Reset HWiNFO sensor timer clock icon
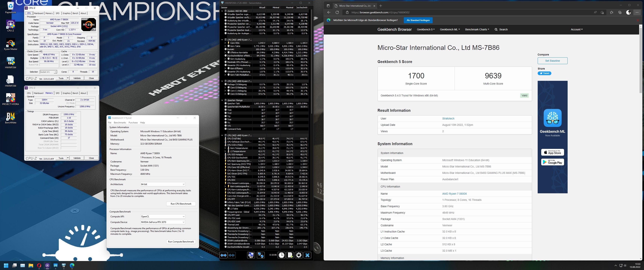 coord(282,255)
